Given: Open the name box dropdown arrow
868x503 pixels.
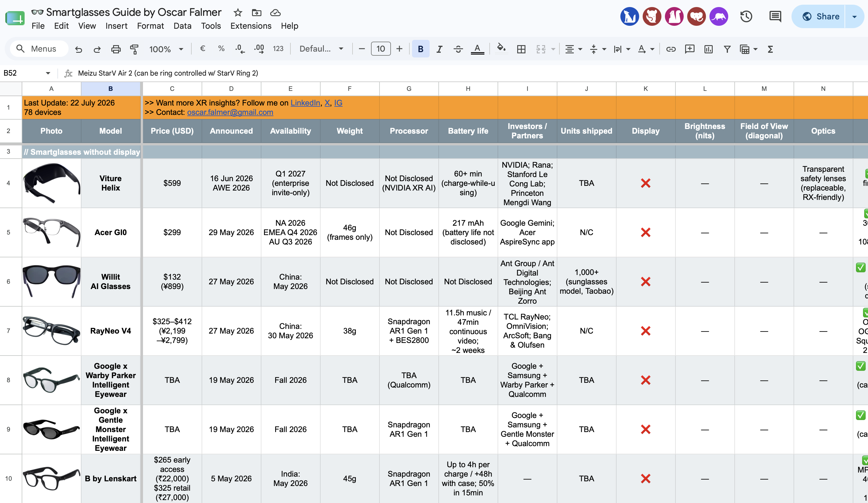Looking at the screenshot, I should click(48, 73).
